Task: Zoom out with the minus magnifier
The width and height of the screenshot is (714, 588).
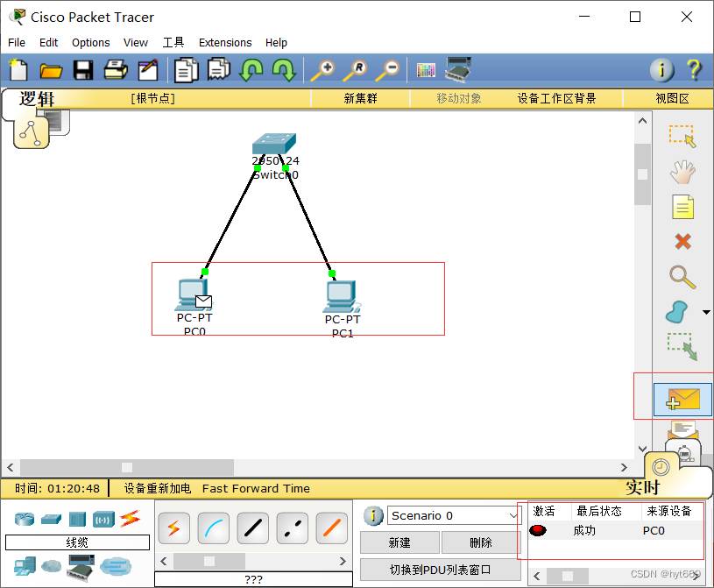Action: pyautogui.click(x=387, y=71)
